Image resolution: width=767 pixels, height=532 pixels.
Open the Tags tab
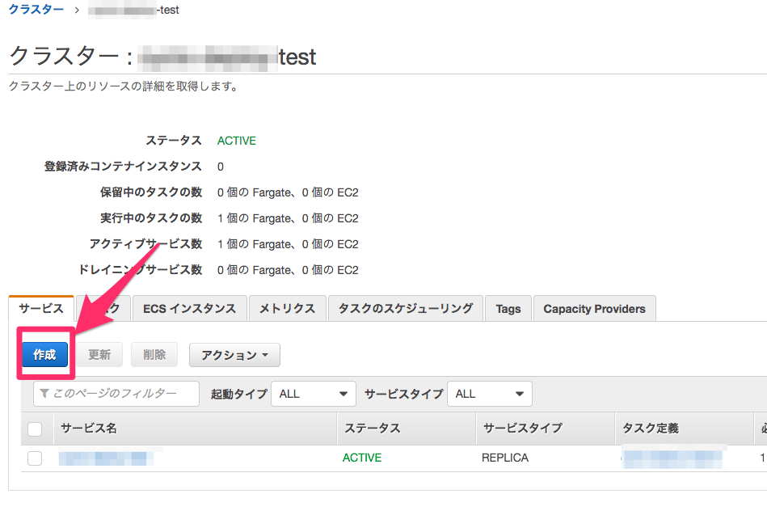point(508,309)
